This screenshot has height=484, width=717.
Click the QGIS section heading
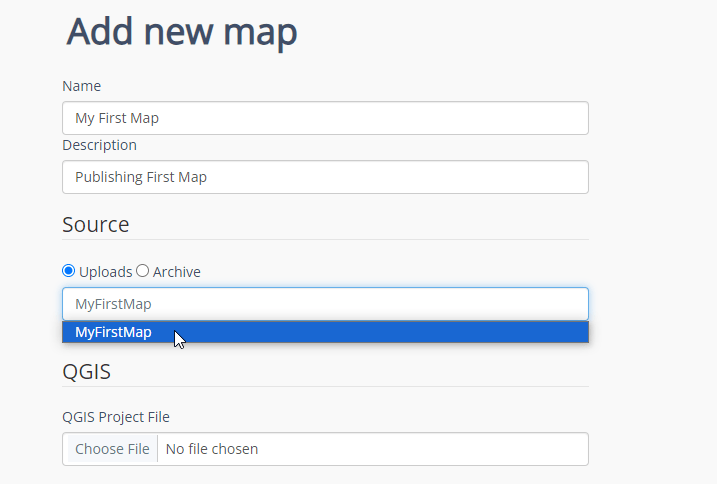86,372
